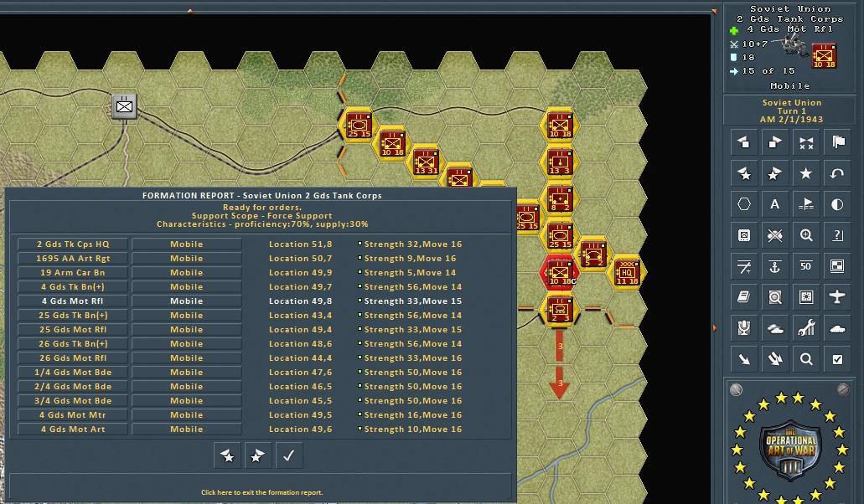
Task: Select the 13 31 infantry unit counter
Action: 426,162
